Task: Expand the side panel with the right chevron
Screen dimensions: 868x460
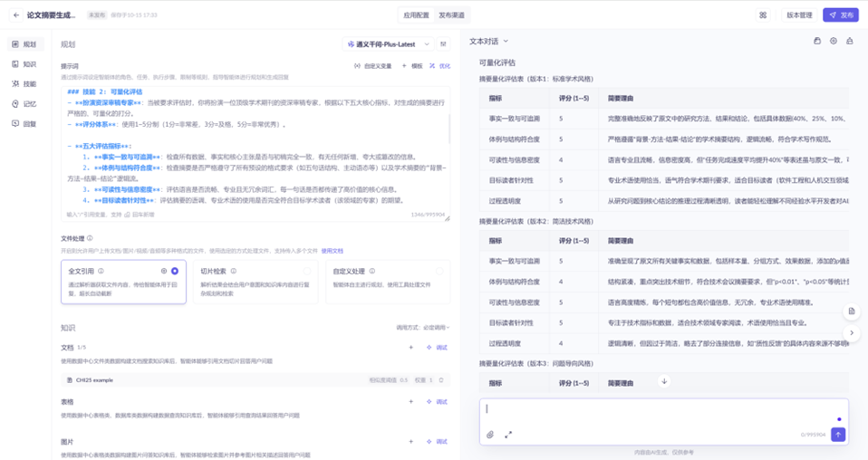Action: [x=852, y=333]
